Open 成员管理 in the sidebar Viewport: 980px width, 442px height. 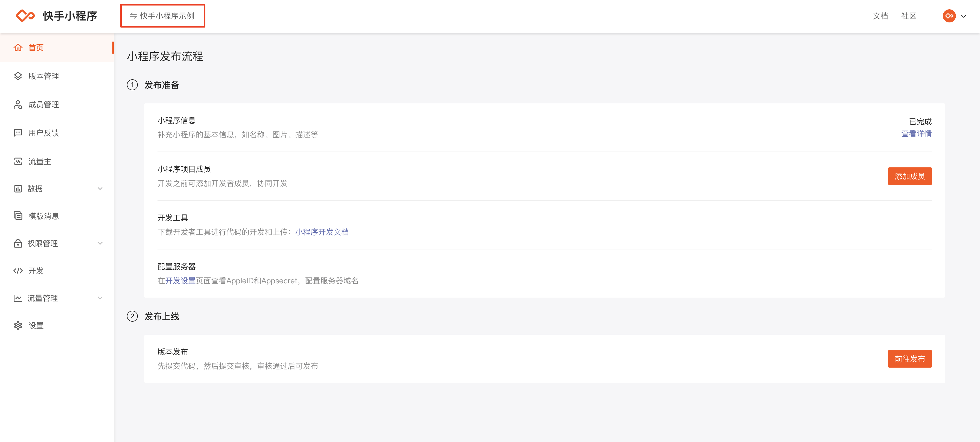[x=57, y=104]
